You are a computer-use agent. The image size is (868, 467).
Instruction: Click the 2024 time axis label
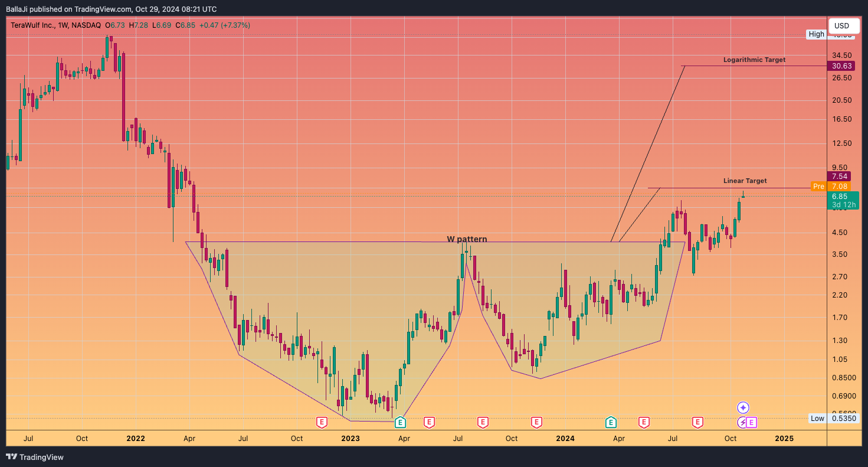(x=565, y=438)
